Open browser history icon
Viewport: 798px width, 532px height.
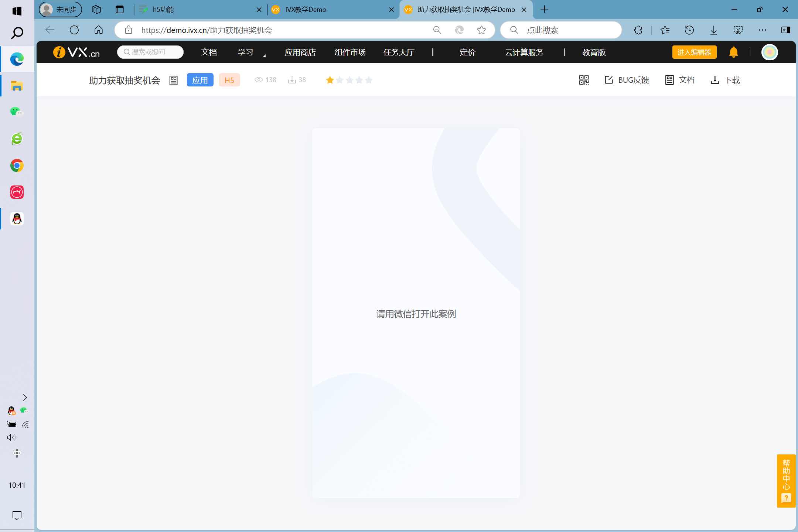[x=689, y=30]
